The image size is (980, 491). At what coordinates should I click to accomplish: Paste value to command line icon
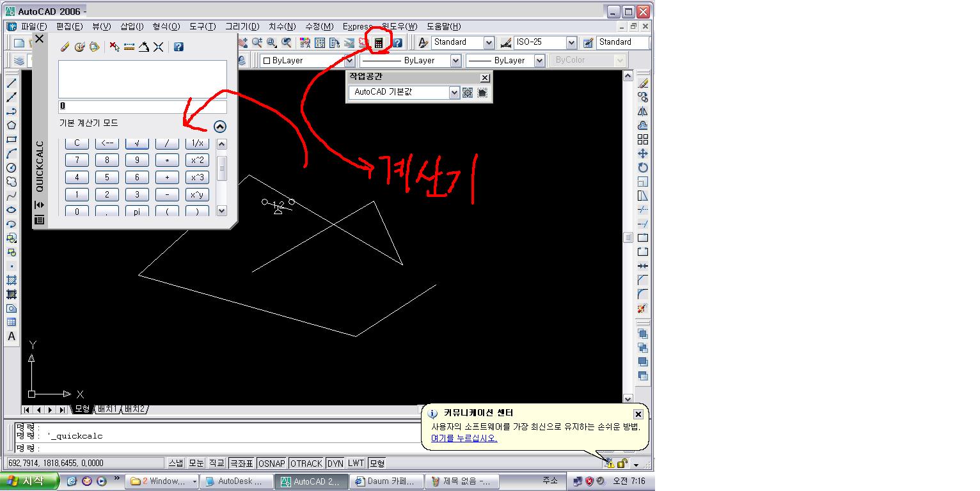[94, 47]
